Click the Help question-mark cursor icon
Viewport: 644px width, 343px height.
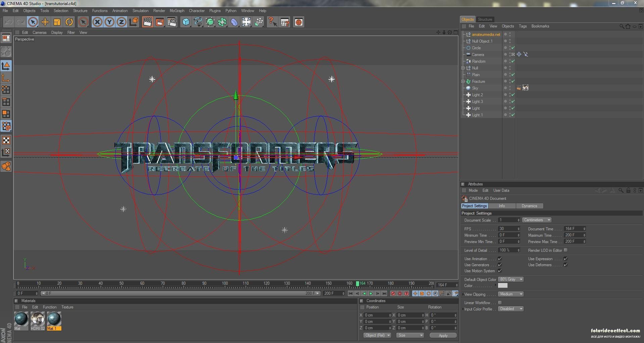[273, 22]
